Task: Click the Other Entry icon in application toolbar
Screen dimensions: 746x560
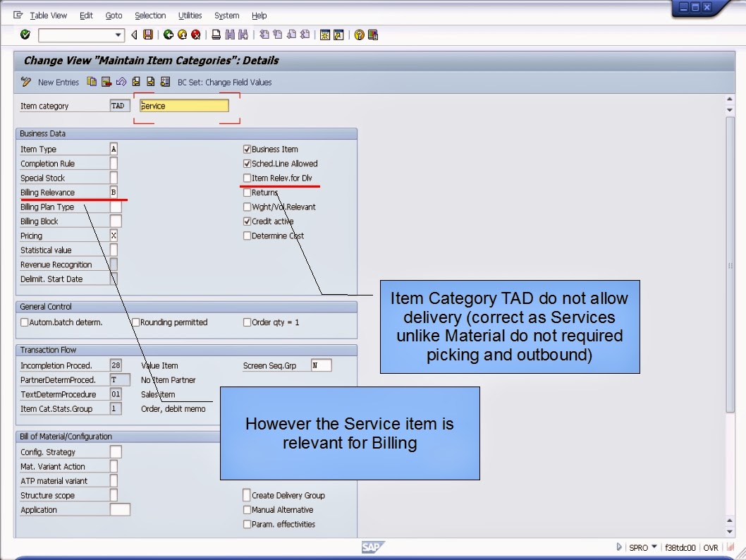Action: (165, 82)
